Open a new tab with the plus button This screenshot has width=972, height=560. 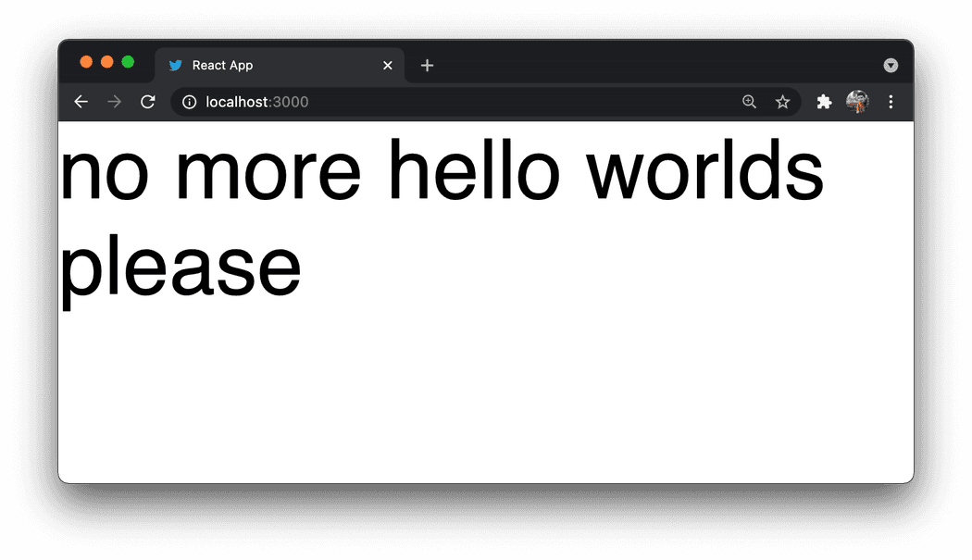[427, 65]
